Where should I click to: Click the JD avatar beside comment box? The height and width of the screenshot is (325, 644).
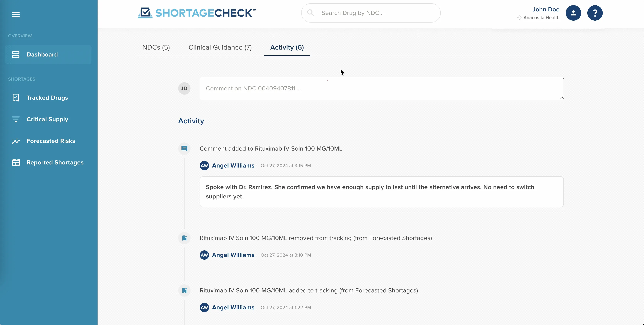[x=184, y=88]
